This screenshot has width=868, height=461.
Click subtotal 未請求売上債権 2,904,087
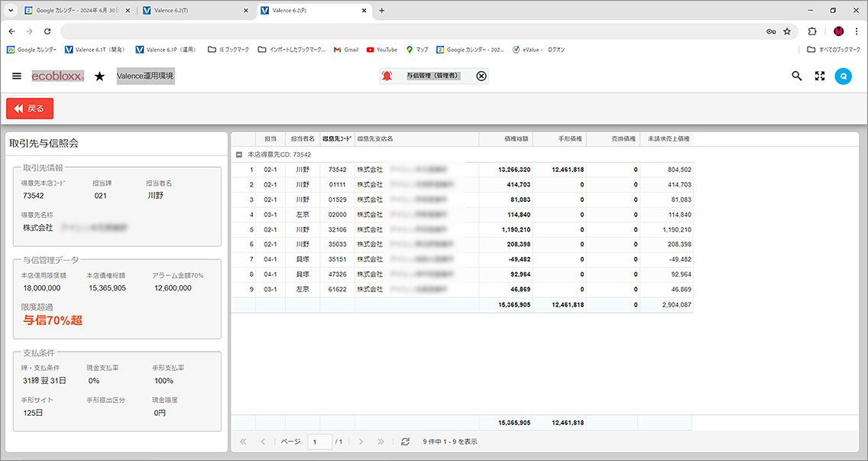click(676, 305)
